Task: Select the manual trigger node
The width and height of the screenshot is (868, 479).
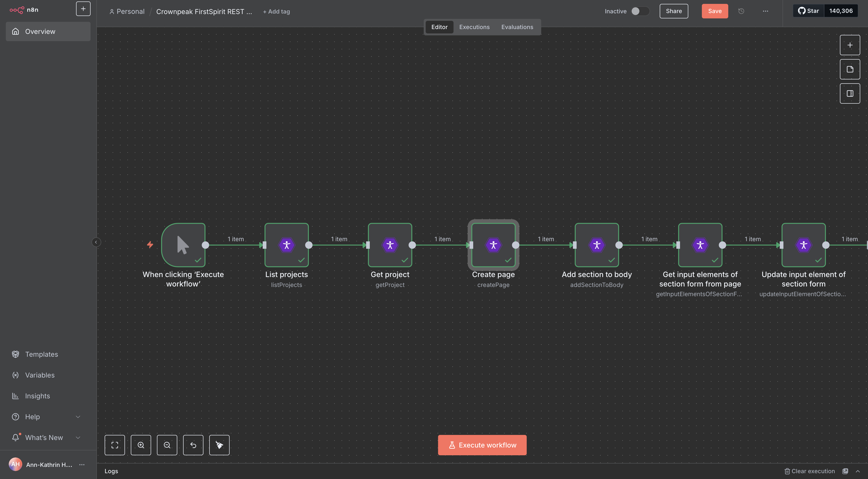Action: tap(183, 245)
